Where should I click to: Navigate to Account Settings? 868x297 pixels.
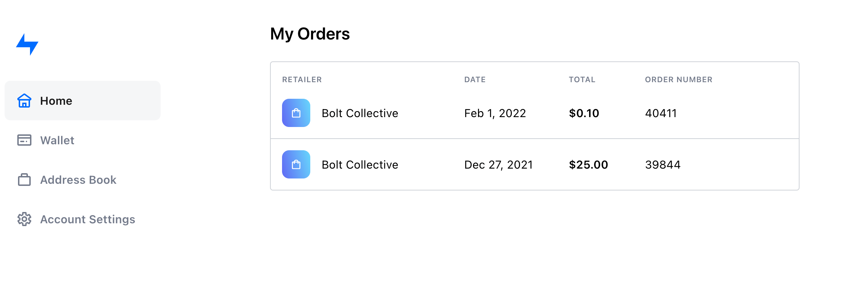tap(88, 219)
